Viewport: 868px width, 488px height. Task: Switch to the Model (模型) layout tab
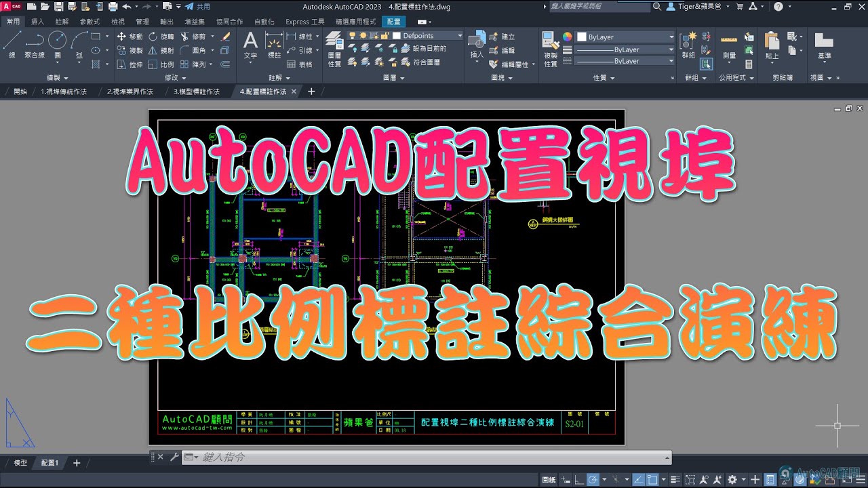coord(20,463)
